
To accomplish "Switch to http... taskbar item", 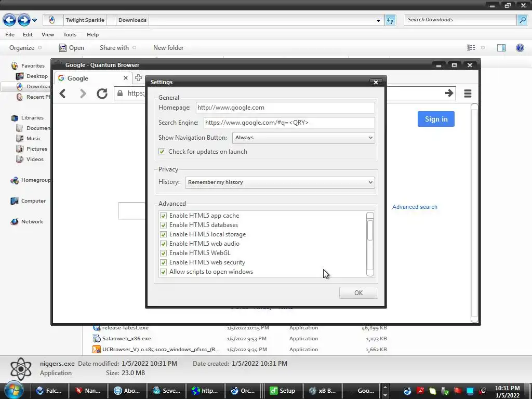I will pos(205,391).
